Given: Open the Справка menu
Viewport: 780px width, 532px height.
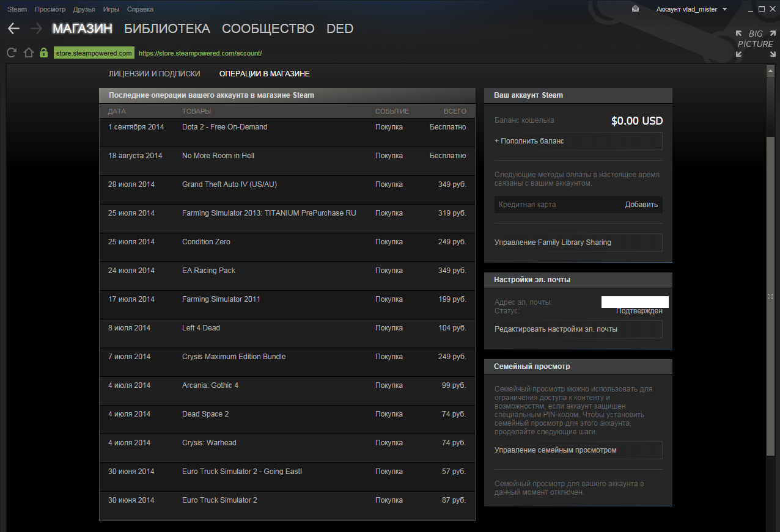Looking at the screenshot, I should (141, 9).
